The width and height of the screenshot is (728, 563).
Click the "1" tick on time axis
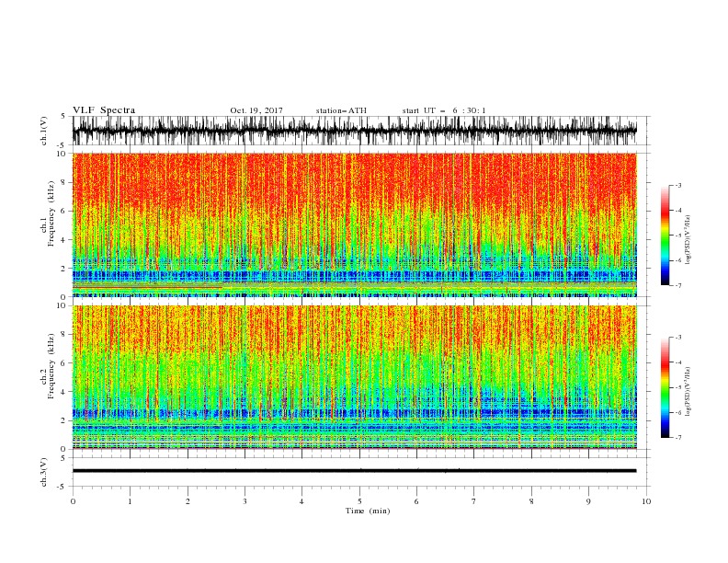click(130, 501)
